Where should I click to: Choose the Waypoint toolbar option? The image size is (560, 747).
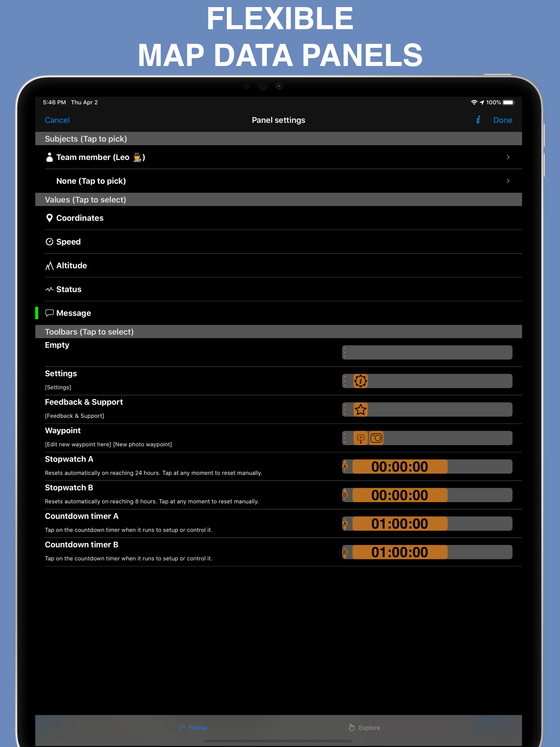[279, 438]
